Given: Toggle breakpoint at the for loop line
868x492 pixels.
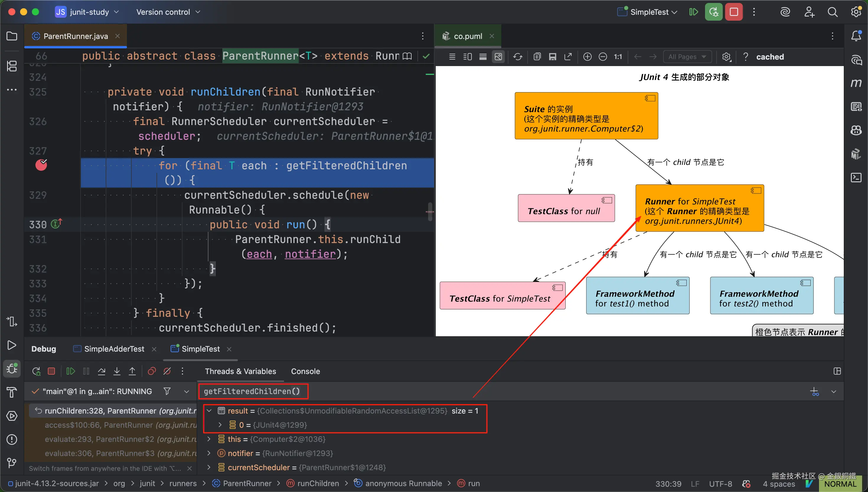Looking at the screenshot, I should (41, 165).
